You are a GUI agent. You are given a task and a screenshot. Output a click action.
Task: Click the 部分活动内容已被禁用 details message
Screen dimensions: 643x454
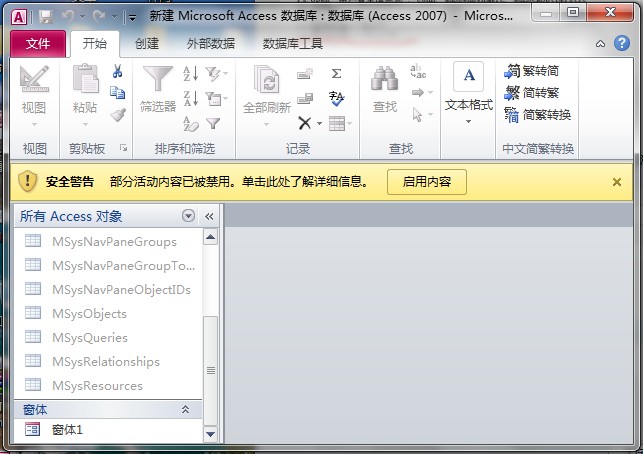click(239, 182)
